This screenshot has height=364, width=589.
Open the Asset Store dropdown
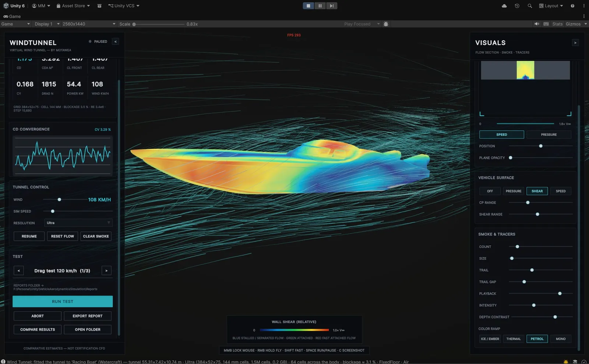coord(73,6)
